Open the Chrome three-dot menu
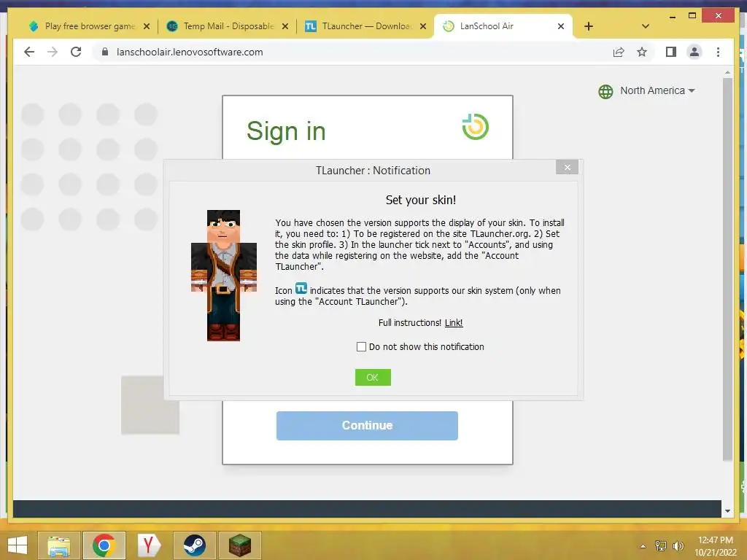This screenshot has height=560, width=747. [x=718, y=52]
